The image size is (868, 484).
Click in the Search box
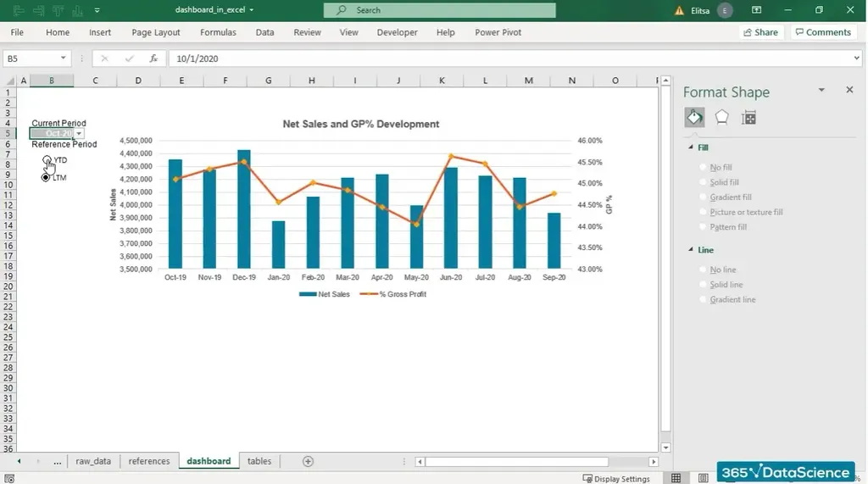[439, 10]
